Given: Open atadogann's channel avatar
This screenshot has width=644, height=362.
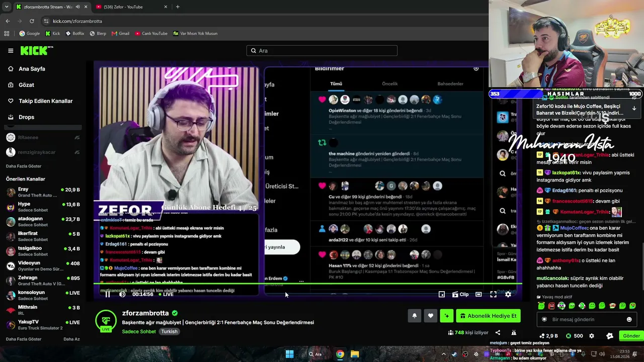Looking at the screenshot, I should point(11,222).
